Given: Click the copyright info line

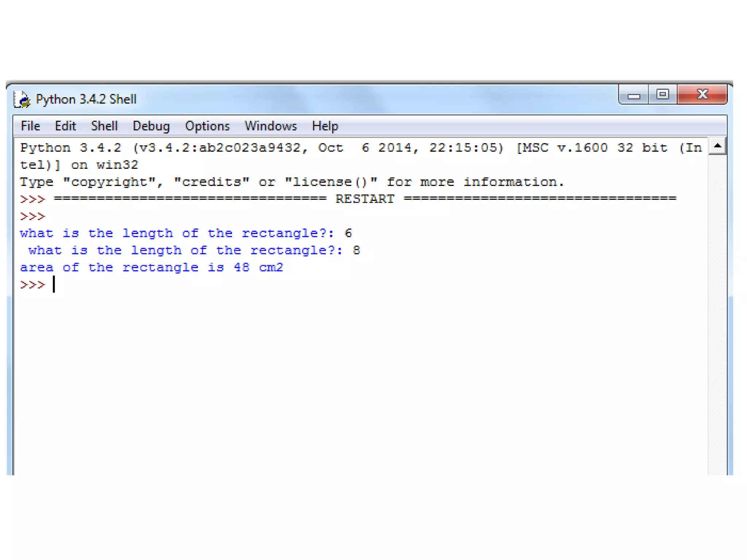Looking at the screenshot, I should pos(292,182).
